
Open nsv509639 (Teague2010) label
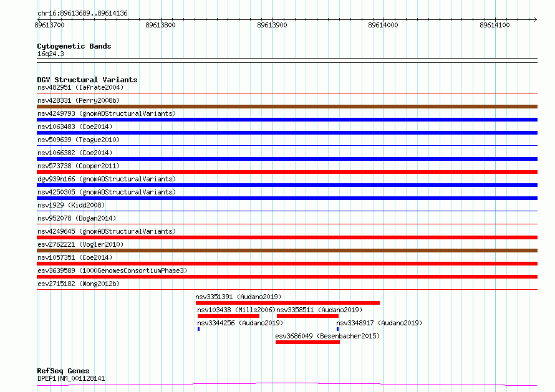79,140
